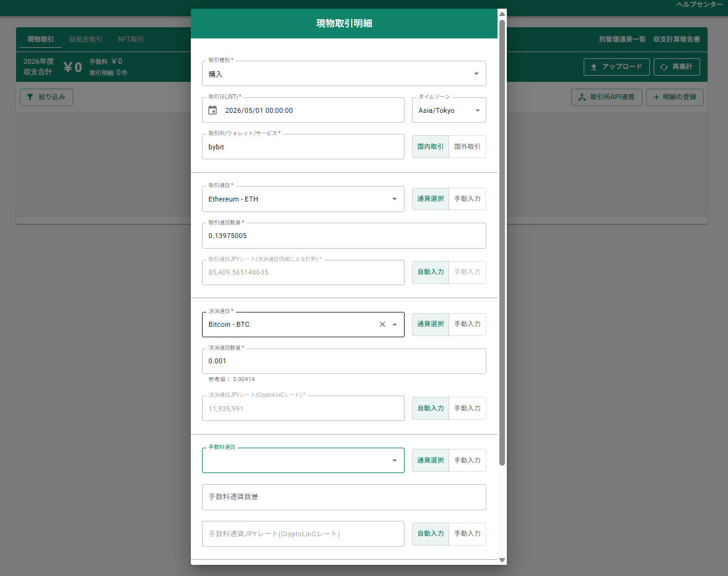The height and width of the screenshot is (576, 728).
Task: Choose 通貨選択 for 決済通貨
Action: [431, 324]
